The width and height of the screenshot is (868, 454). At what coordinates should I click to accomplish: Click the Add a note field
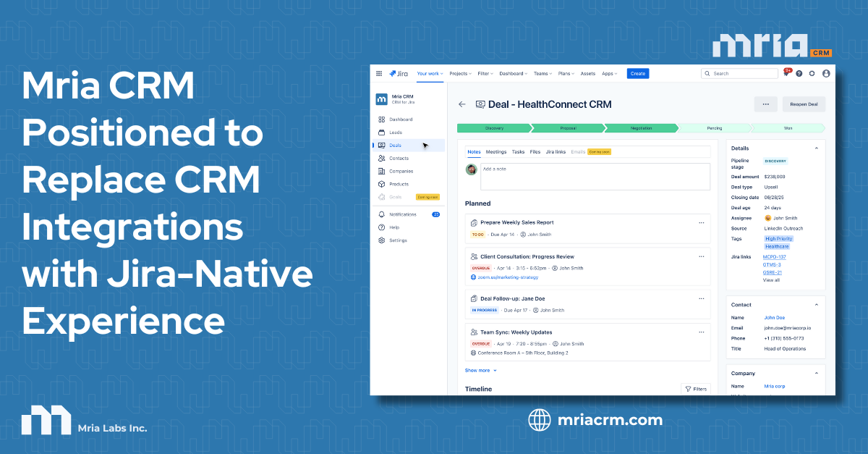pyautogui.click(x=595, y=177)
